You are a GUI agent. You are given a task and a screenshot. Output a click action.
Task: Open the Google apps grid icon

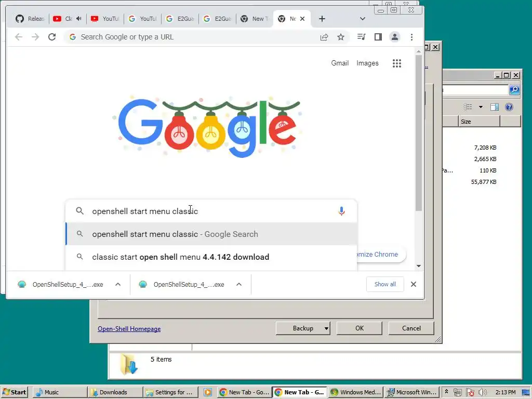coord(397,63)
